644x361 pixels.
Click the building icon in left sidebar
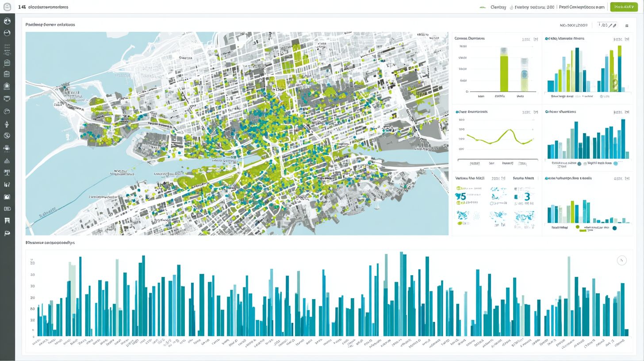point(7,86)
